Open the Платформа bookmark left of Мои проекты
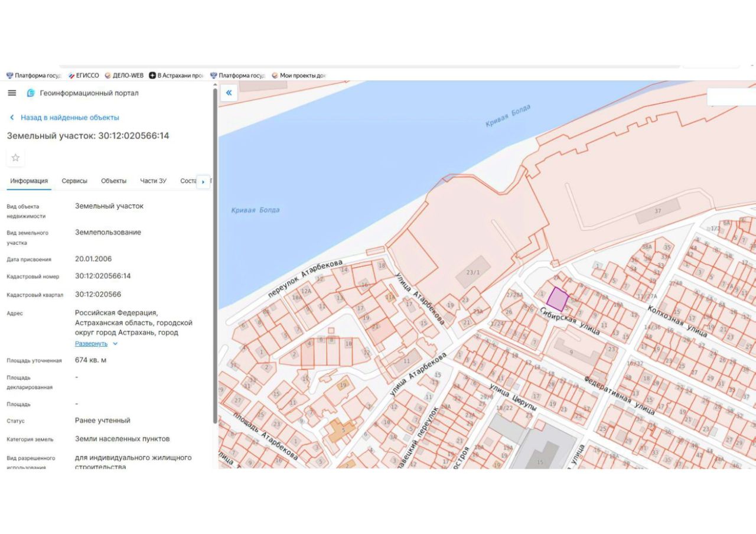The width and height of the screenshot is (756, 534). click(237, 76)
